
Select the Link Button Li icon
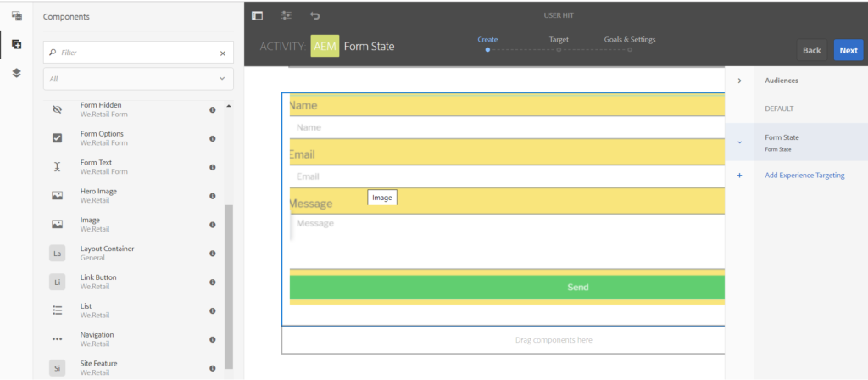57,282
